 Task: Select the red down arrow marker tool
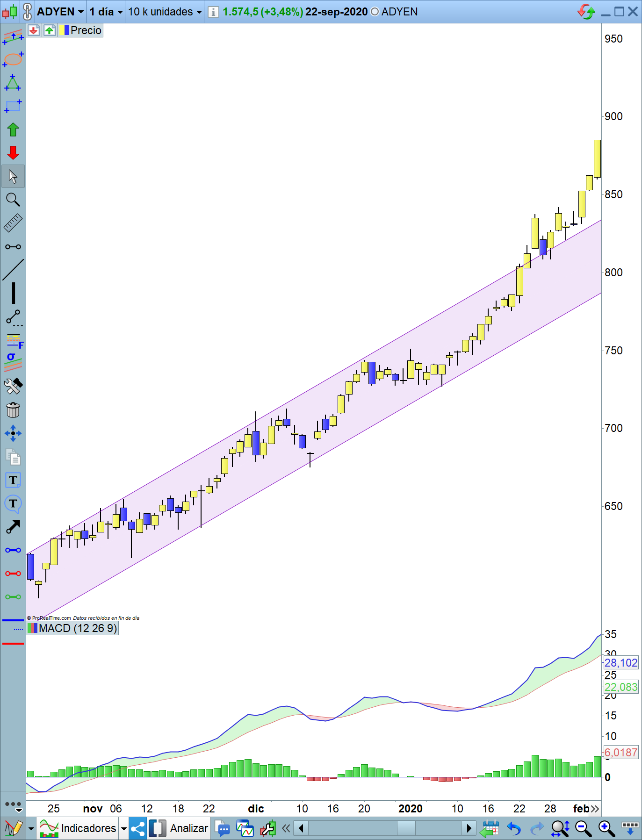(13, 153)
